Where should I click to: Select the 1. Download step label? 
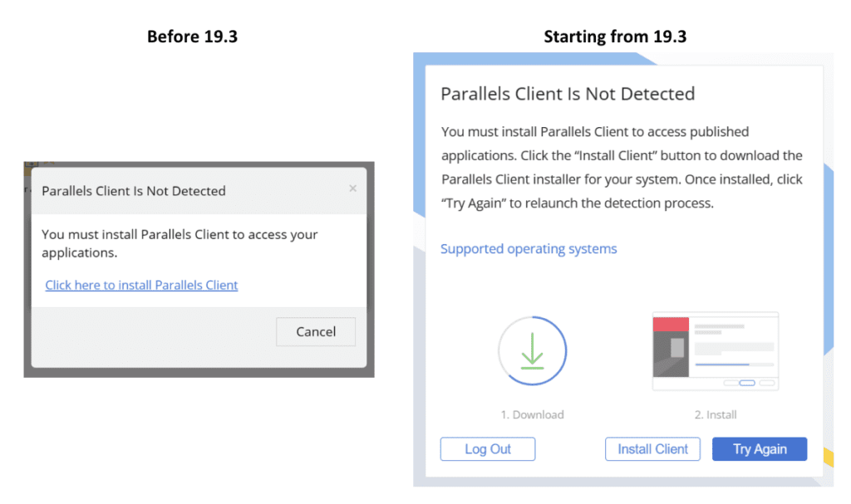[532, 414]
